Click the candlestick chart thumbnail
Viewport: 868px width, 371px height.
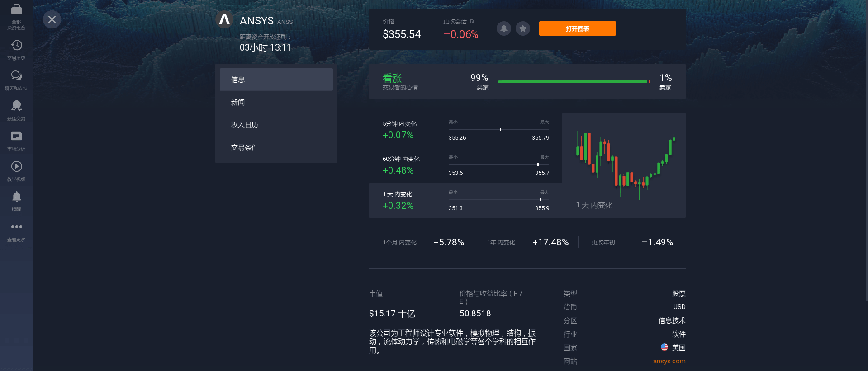tap(624, 165)
